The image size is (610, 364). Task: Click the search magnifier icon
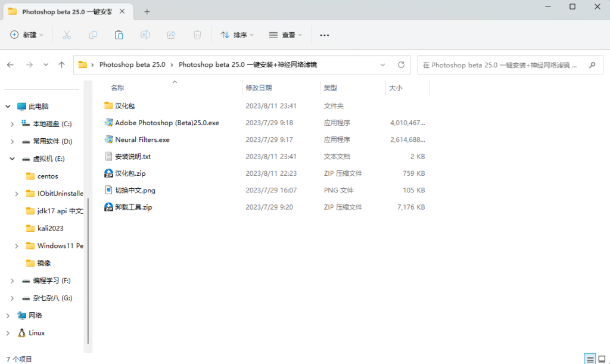(x=592, y=65)
